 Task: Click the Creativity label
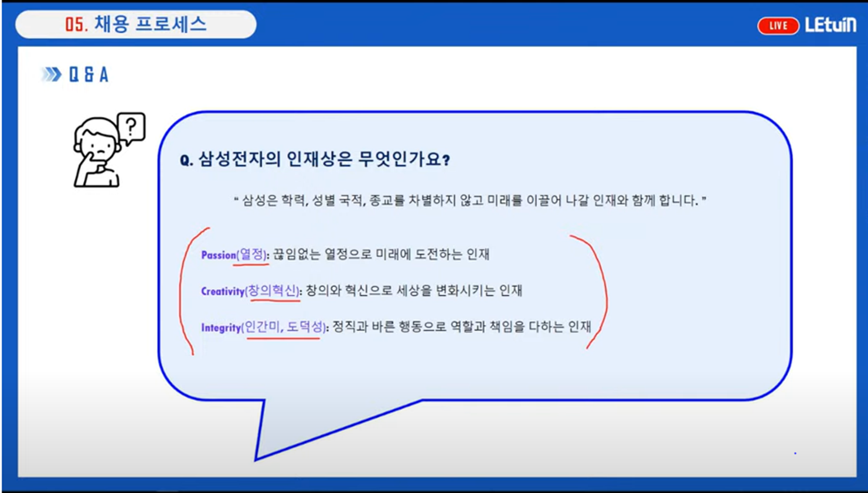click(222, 291)
